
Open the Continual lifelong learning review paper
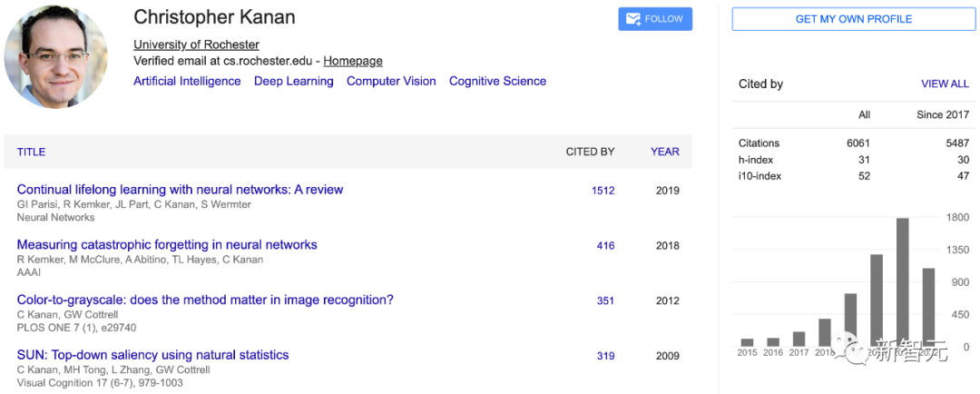coord(180,190)
